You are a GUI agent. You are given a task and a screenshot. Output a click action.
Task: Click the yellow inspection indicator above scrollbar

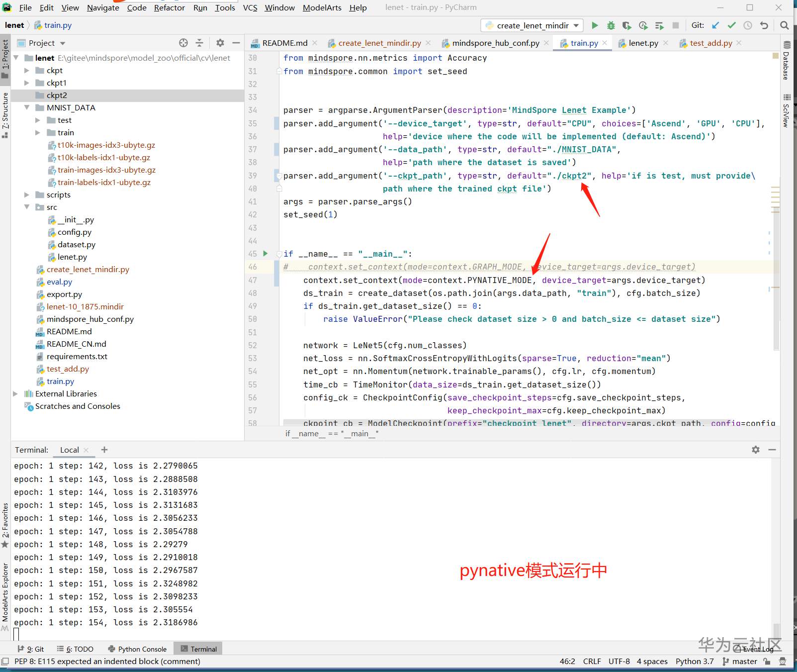776,56
